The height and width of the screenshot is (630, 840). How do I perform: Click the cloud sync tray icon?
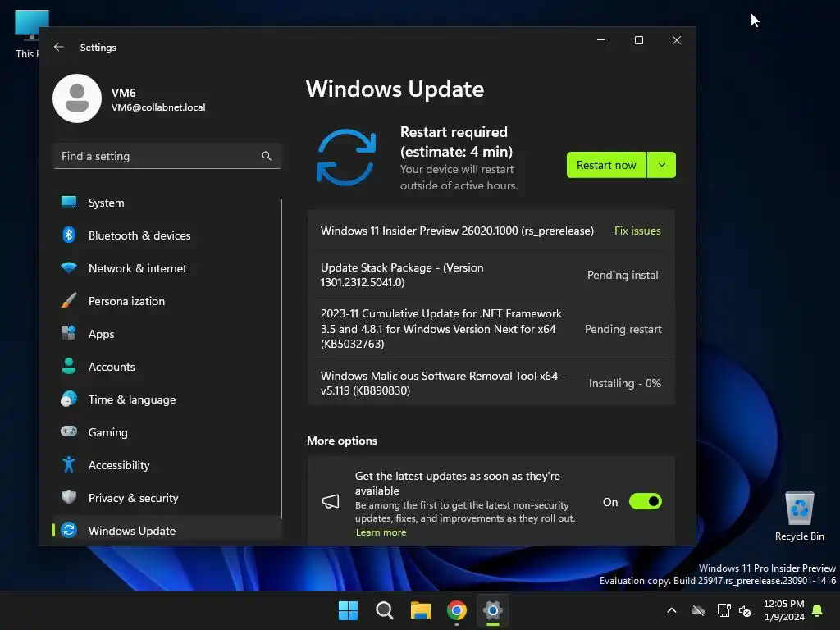coord(698,610)
